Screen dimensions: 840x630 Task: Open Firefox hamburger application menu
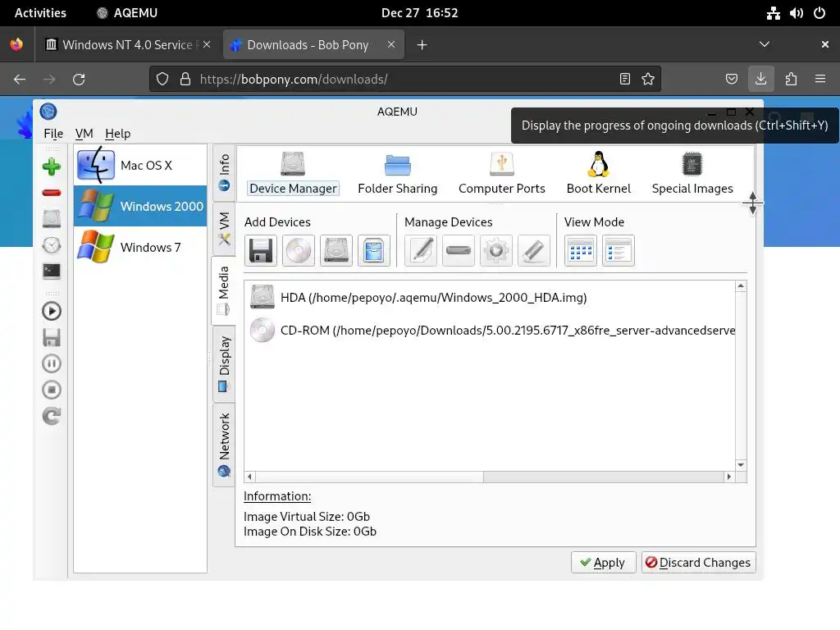(820, 80)
